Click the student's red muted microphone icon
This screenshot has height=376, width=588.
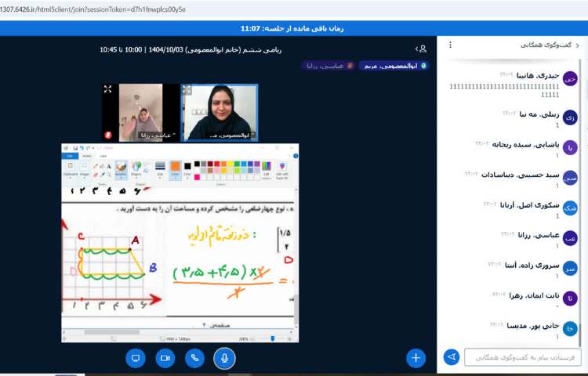coord(108,135)
